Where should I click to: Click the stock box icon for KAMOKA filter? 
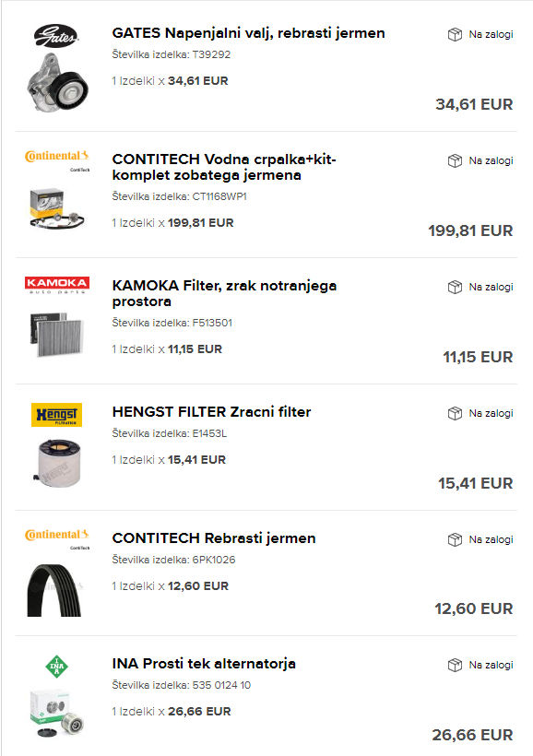455,288
